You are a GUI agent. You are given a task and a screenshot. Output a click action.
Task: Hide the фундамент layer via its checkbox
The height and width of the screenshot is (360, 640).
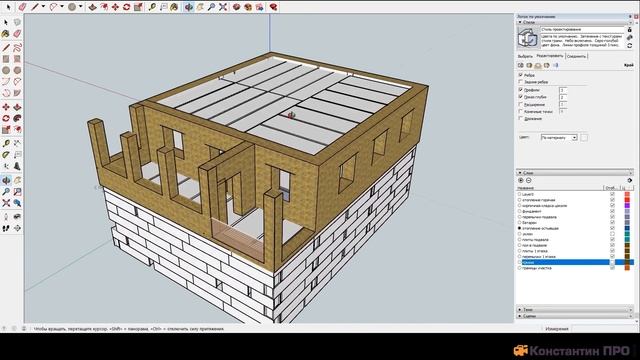point(612,211)
